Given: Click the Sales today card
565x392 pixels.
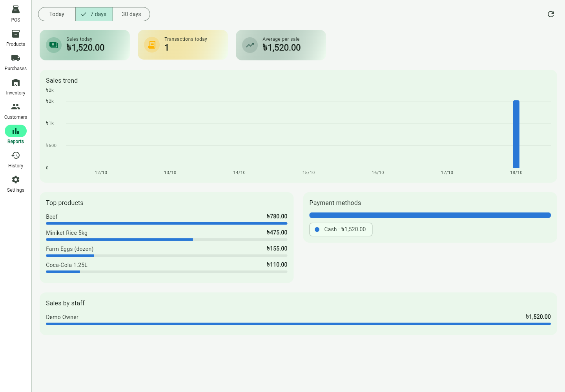Looking at the screenshot, I should [x=85, y=45].
